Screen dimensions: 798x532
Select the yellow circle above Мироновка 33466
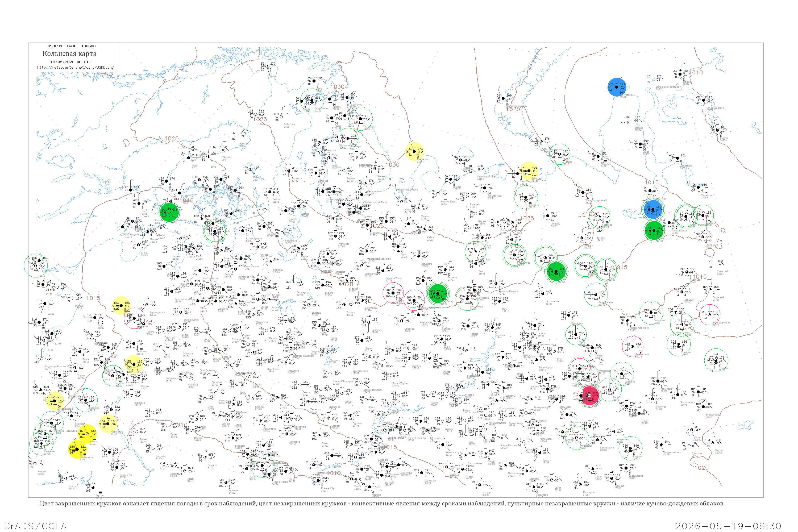click(108, 424)
